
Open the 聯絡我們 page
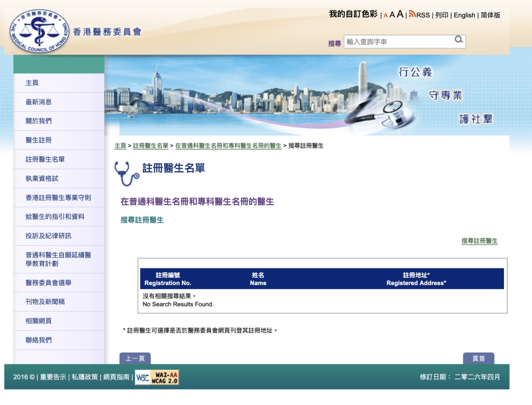click(37, 340)
